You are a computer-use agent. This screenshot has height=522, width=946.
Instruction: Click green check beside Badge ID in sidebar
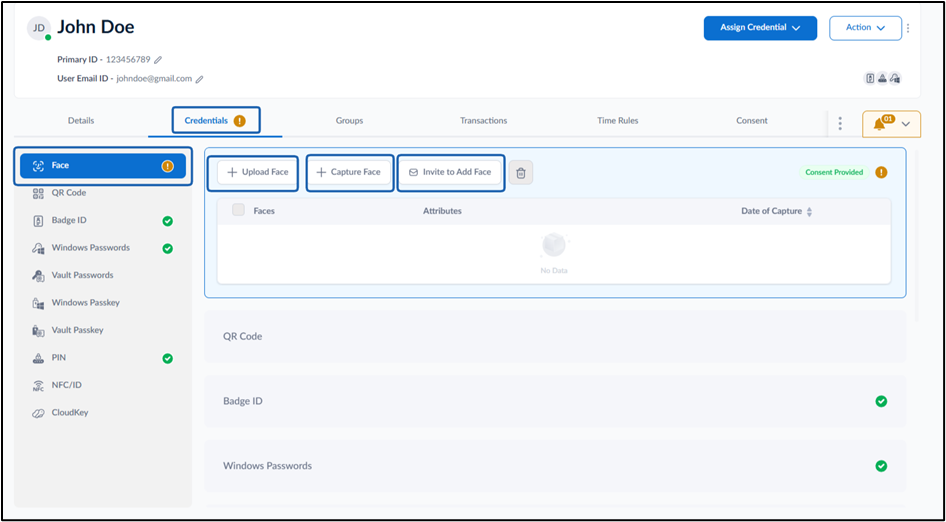click(168, 221)
